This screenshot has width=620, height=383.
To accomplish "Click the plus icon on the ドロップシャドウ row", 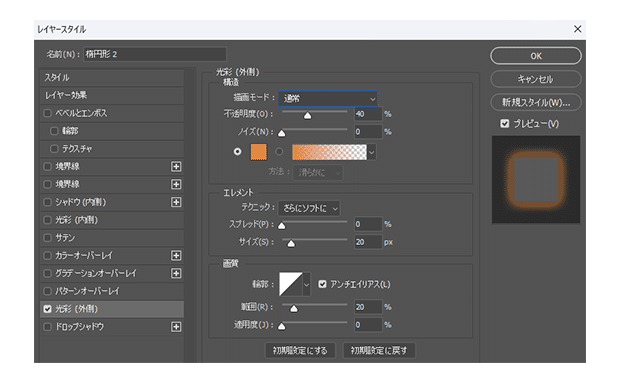I will (176, 326).
